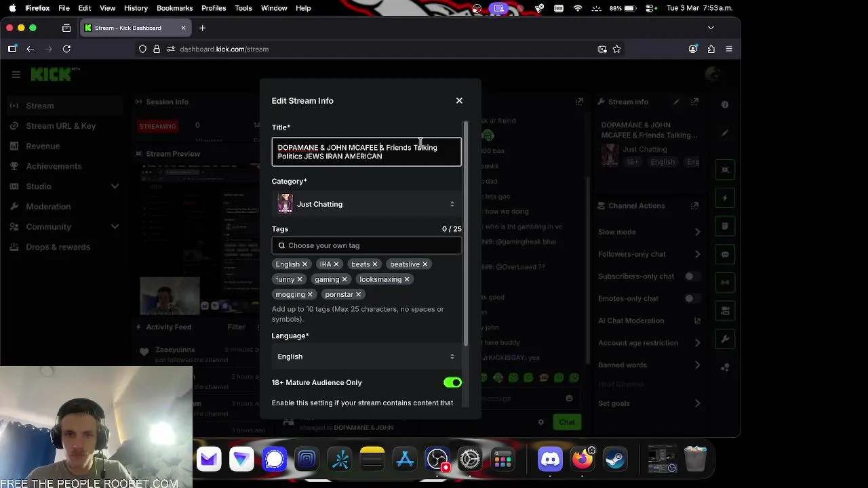The width and height of the screenshot is (868, 488).
Task: Open chat settings gear icon
Action: pyautogui.click(x=540, y=422)
